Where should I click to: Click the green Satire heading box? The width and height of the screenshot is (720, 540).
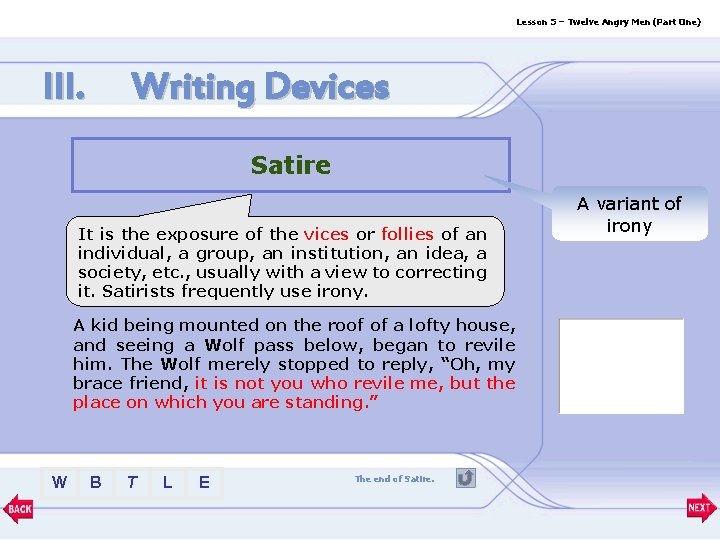click(291, 164)
